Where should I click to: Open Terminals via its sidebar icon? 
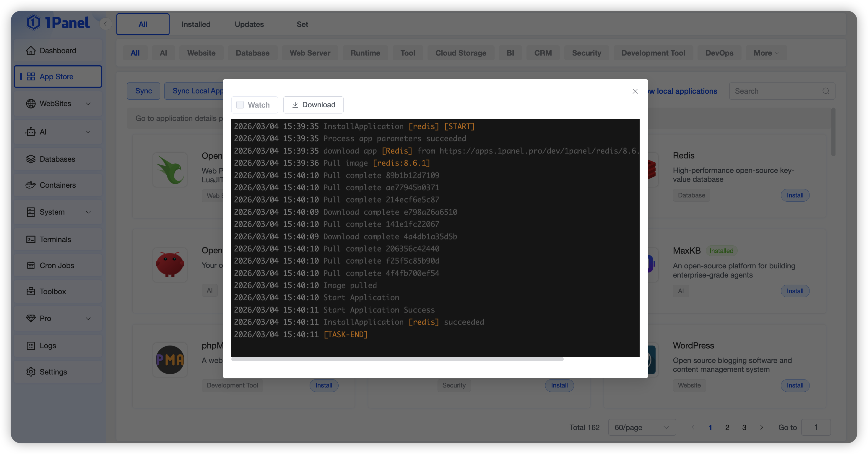click(31, 239)
